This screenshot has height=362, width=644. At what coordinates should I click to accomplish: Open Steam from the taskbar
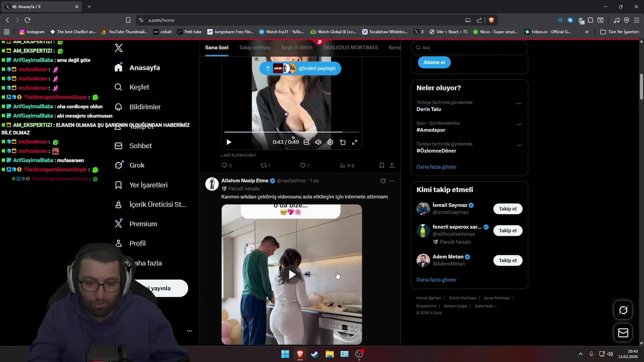[314, 354]
